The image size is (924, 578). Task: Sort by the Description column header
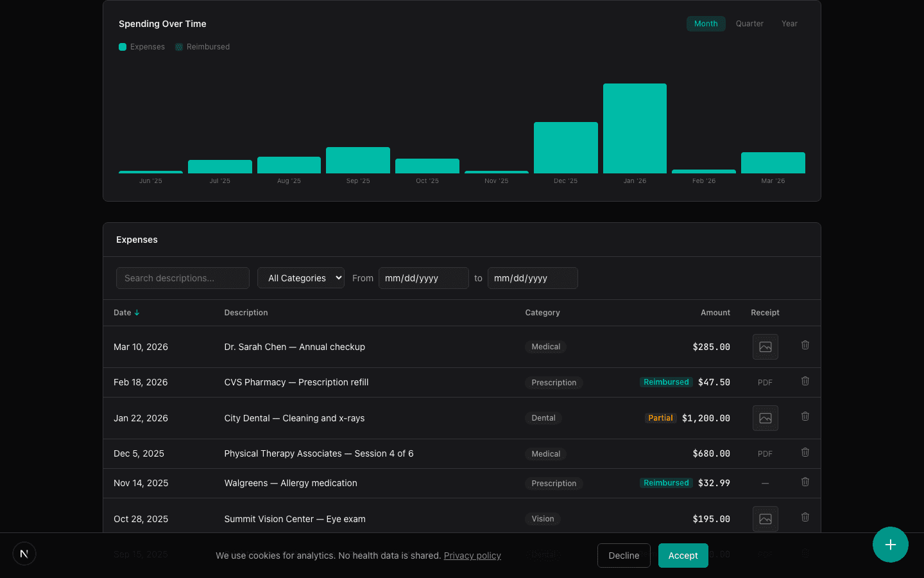(x=246, y=313)
